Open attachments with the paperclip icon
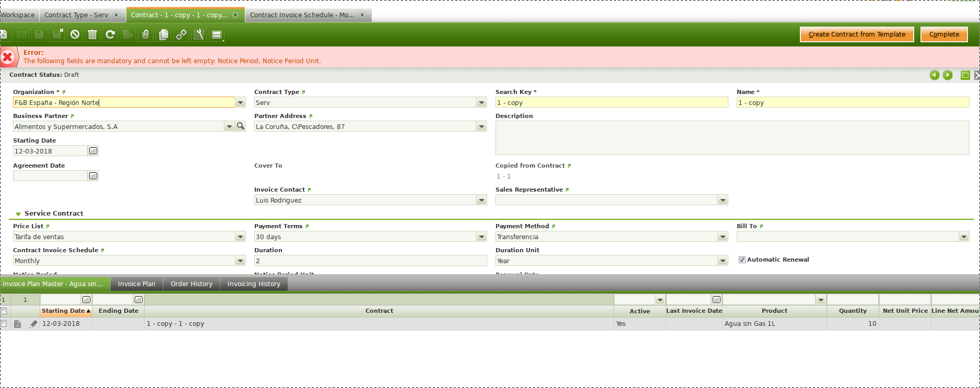The width and height of the screenshot is (980, 388). 146,34
